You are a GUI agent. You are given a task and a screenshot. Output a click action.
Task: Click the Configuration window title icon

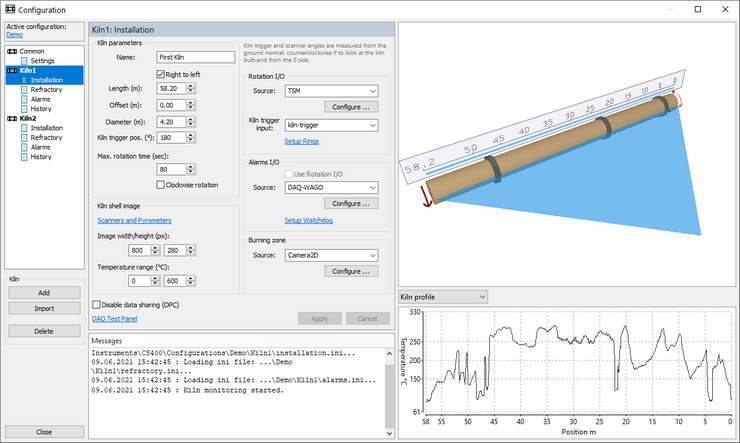click(10, 9)
